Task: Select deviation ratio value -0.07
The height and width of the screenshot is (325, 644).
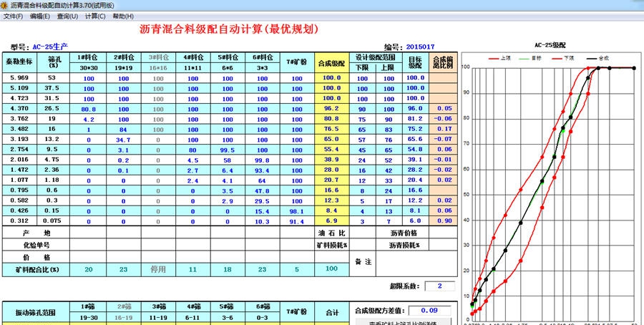Action: [443, 140]
